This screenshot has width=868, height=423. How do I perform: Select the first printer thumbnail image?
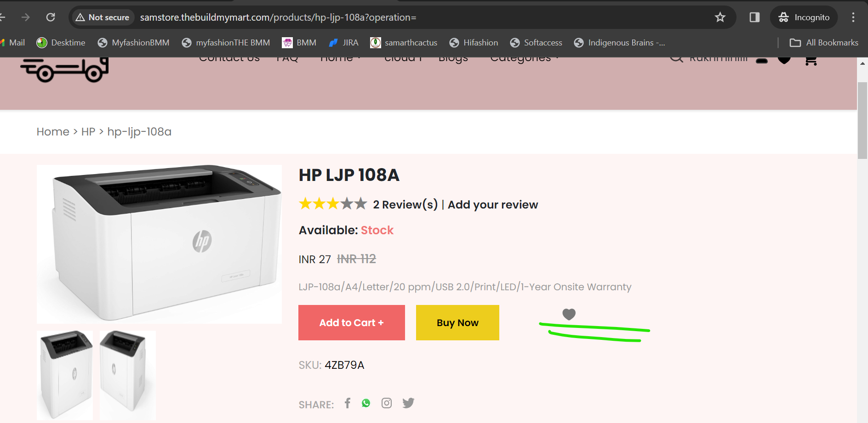tap(65, 375)
